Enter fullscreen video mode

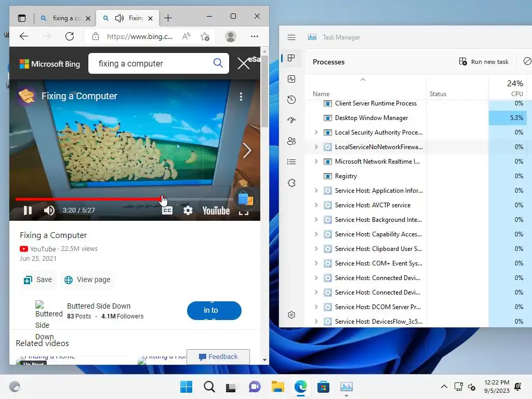point(244,212)
